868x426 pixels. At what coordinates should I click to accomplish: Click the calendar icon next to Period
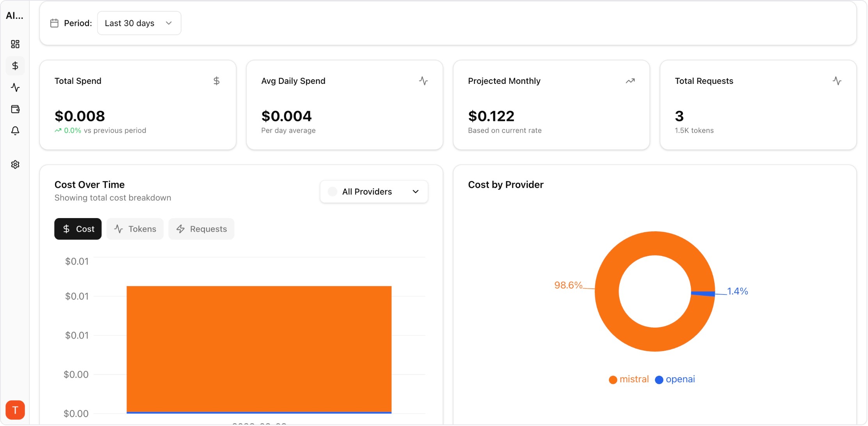coord(55,23)
